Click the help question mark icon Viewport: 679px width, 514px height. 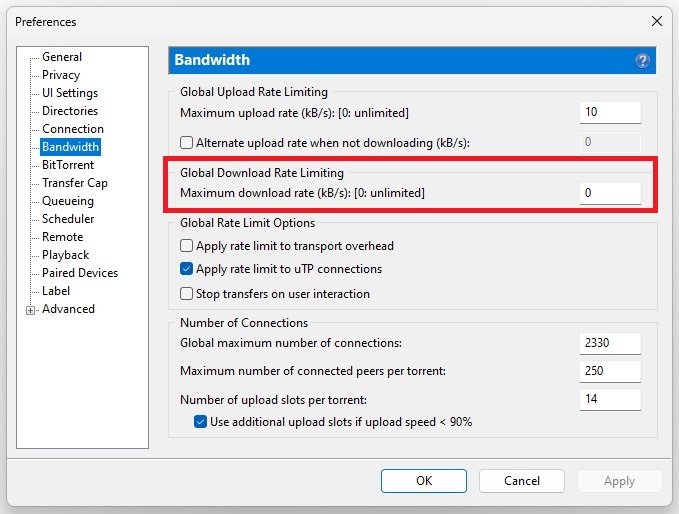642,61
